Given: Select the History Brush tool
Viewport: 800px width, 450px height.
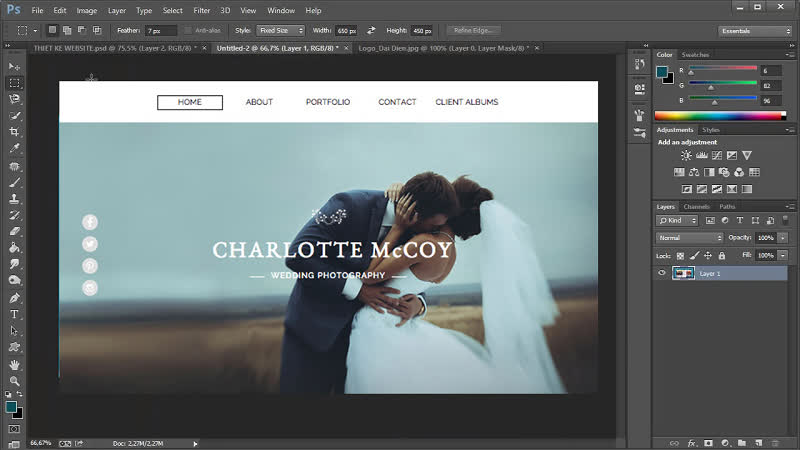Looking at the screenshot, I should coord(14,215).
